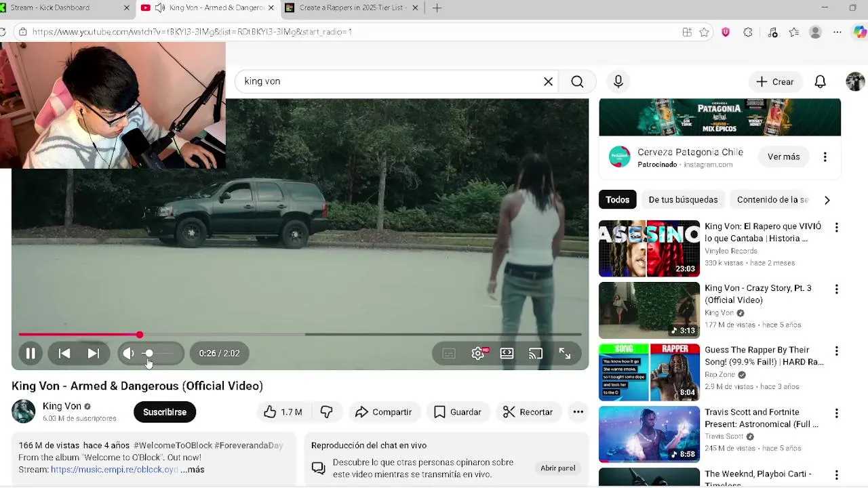Click Compartir share button
Viewport: 868px width, 488px height.
(383, 412)
